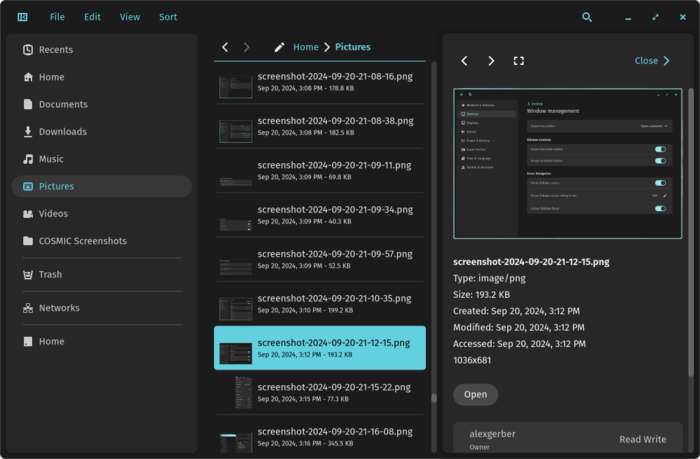
Task: Navigate to Home in the breadcrumb
Action: click(x=306, y=47)
